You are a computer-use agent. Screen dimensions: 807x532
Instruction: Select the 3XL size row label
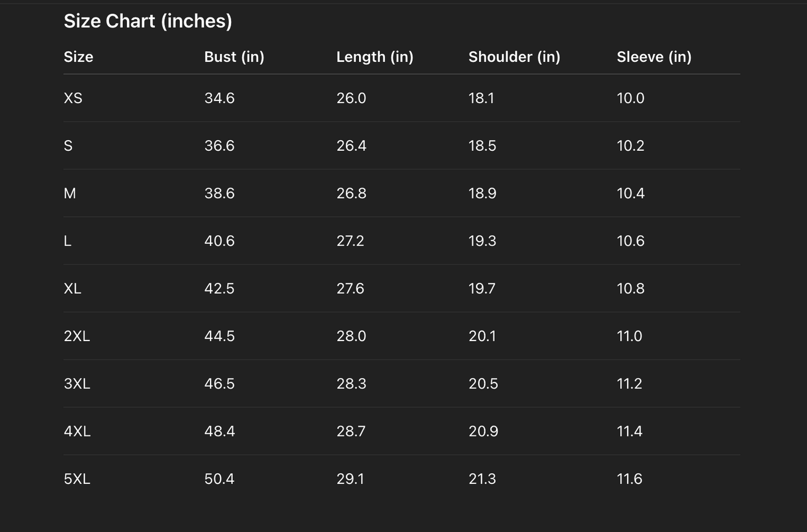[x=77, y=384]
